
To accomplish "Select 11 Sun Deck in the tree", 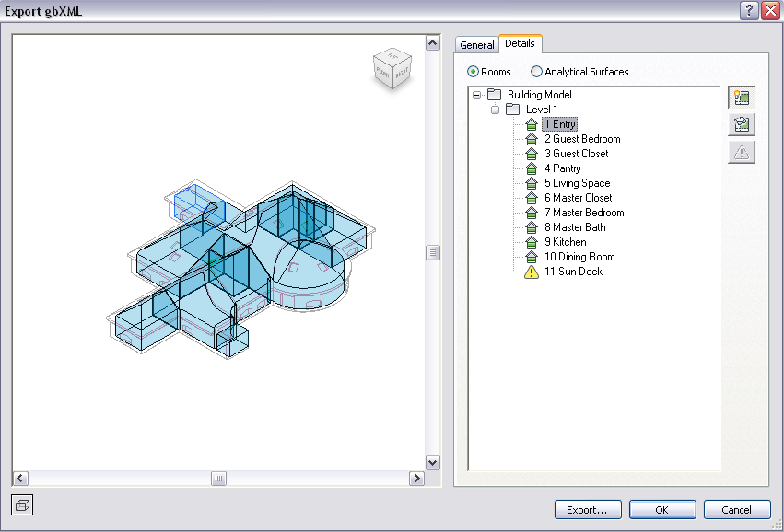I will point(574,272).
